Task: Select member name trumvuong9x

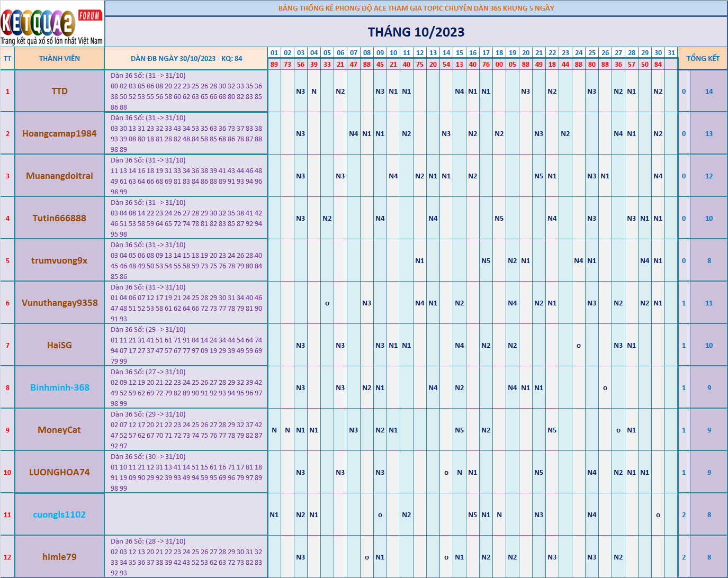Action: coord(59,260)
